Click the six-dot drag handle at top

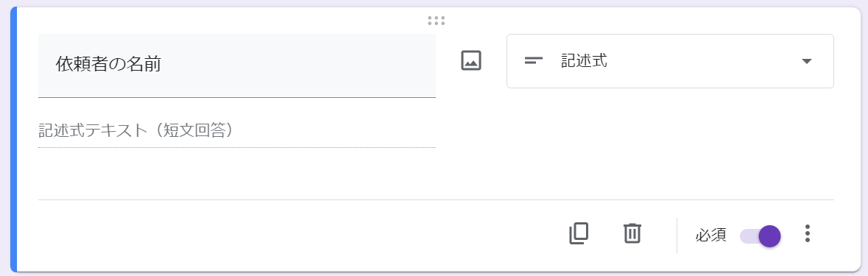[437, 21]
